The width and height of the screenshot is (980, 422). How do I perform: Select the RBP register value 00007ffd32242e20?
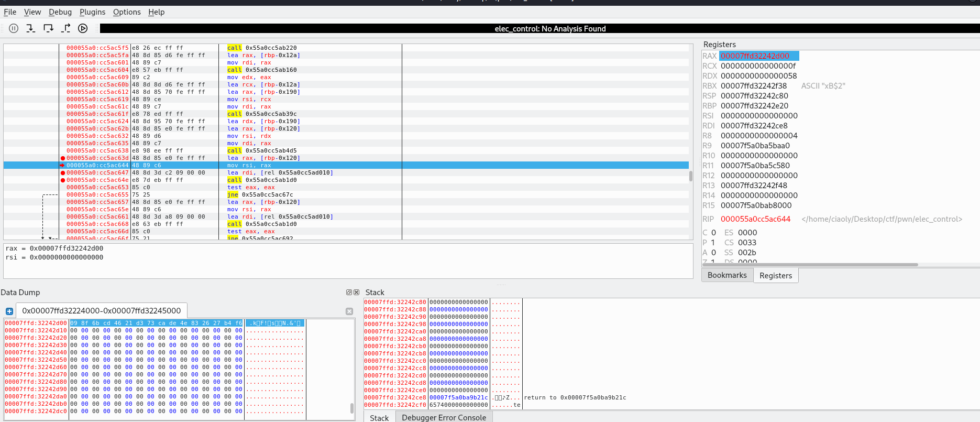754,105
